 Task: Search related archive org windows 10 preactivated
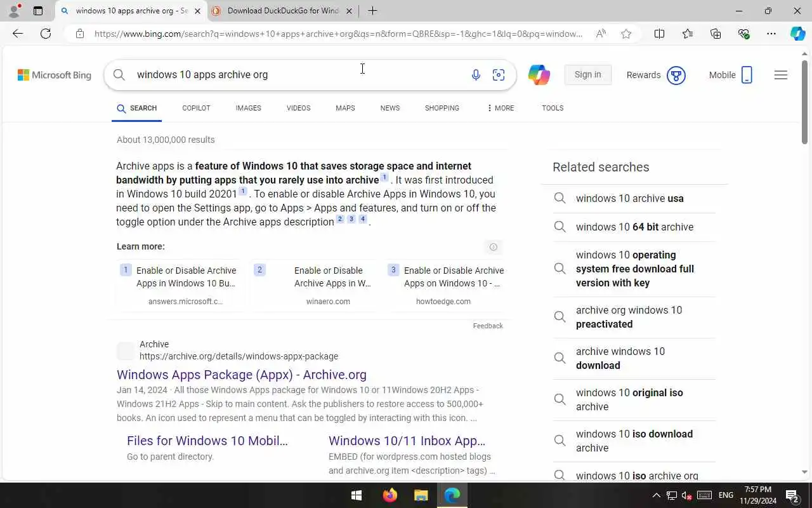pyautogui.click(x=634, y=317)
